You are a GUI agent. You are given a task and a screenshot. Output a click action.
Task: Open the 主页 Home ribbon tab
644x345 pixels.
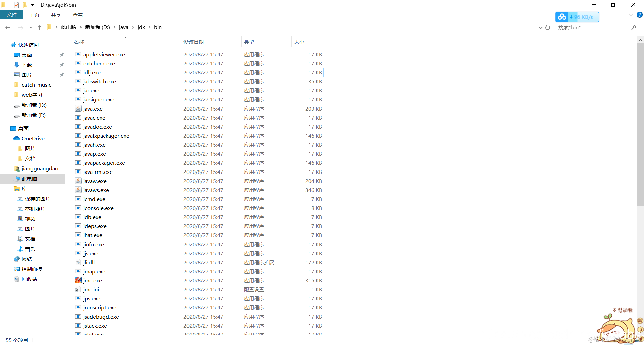[x=34, y=15]
